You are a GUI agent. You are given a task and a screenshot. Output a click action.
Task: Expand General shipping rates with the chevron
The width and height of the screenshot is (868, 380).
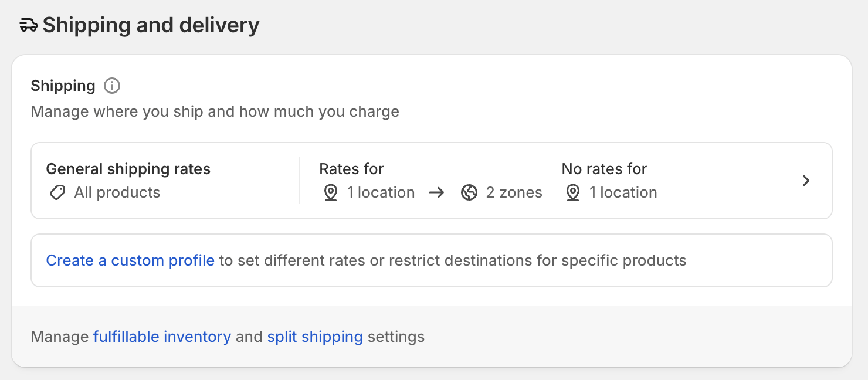806,181
